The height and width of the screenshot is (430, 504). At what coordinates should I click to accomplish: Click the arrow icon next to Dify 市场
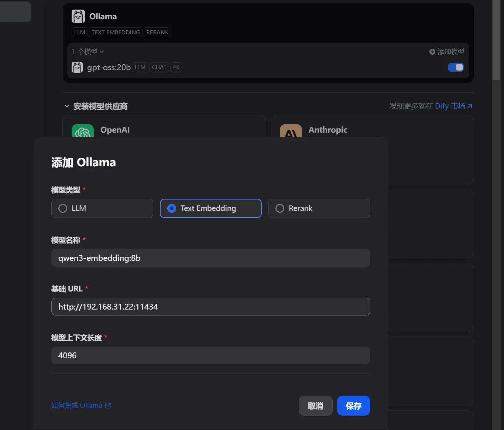(x=470, y=106)
